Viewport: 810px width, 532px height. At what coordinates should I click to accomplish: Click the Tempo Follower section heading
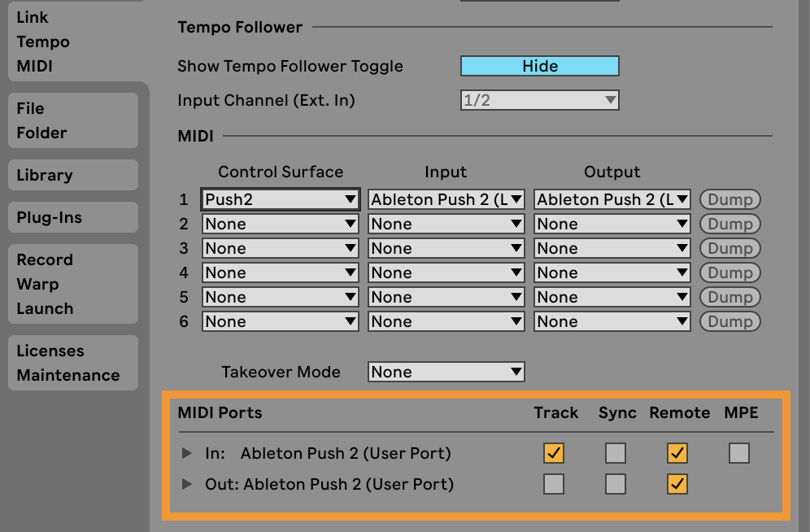pos(240,28)
